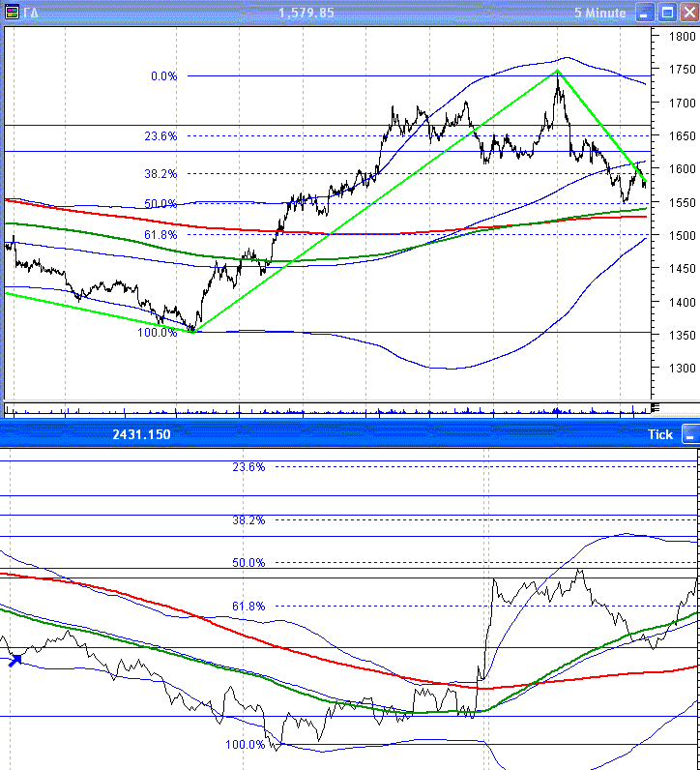Close the 5 Minute chart window
This screenshot has width=700, height=770.
click(687, 13)
